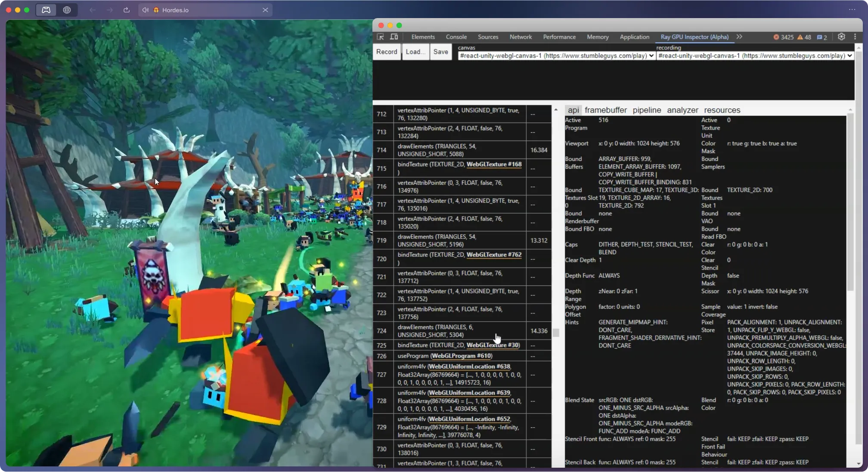The height and width of the screenshot is (472, 868).
Task: Click the game controller icon in browser toolbar
Action: (46, 10)
